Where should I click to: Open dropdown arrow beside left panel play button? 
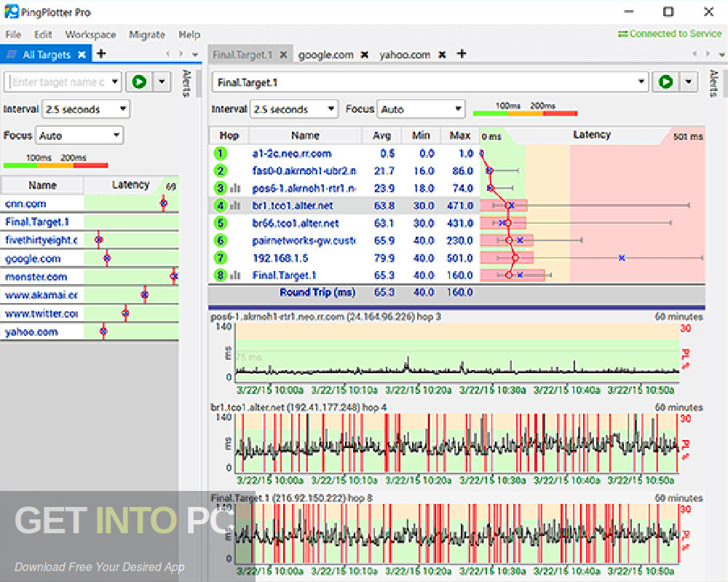(x=162, y=82)
